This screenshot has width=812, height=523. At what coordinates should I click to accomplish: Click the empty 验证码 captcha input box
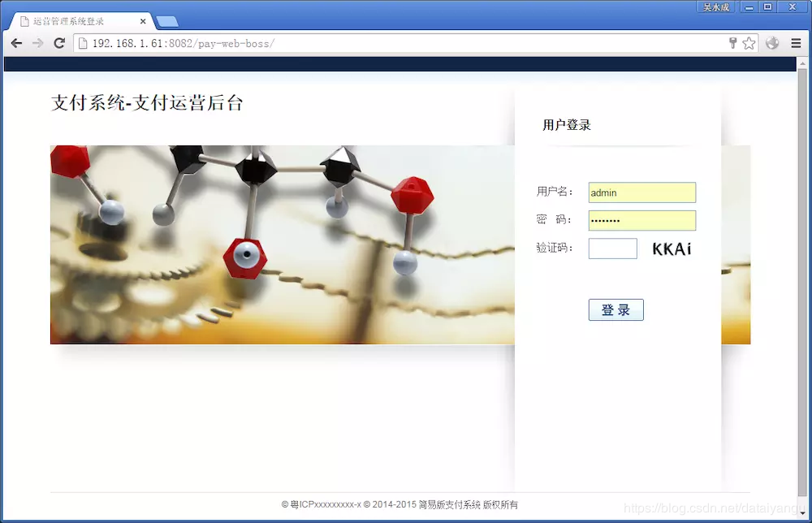[x=612, y=249]
